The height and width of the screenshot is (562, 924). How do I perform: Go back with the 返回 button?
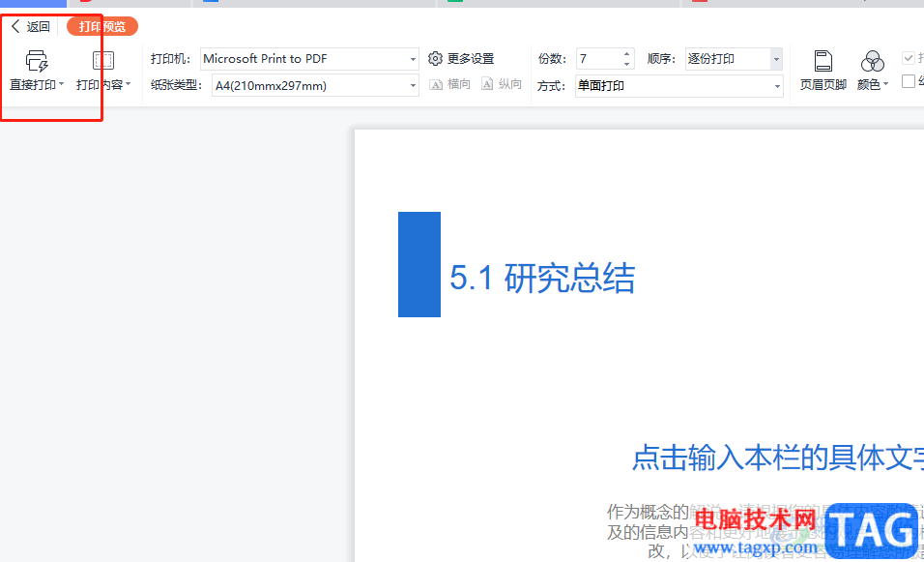coord(31,26)
